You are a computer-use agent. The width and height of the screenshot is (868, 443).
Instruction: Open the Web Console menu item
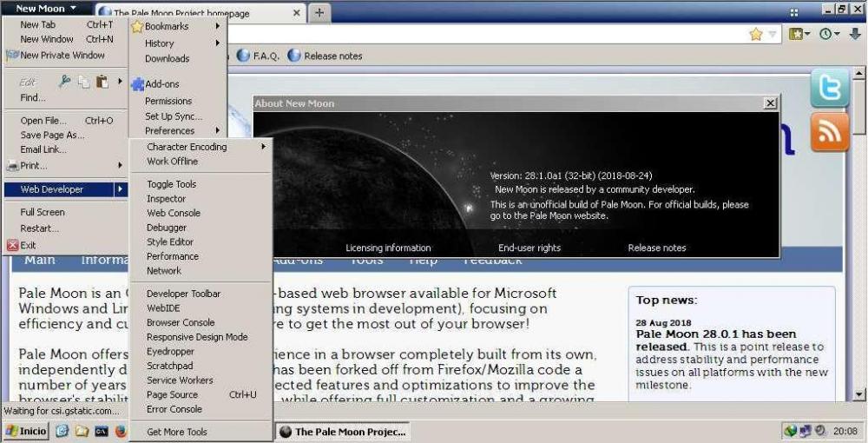(x=173, y=213)
